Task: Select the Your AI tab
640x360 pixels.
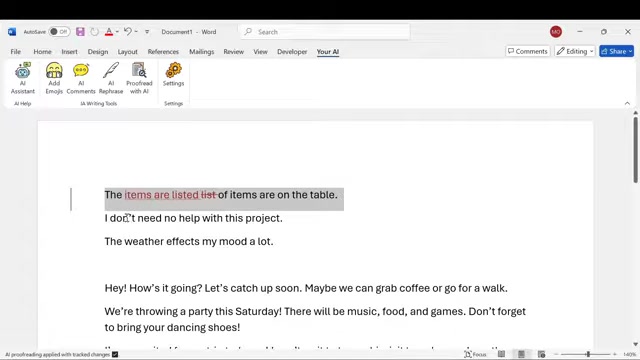Action: [x=328, y=51]
